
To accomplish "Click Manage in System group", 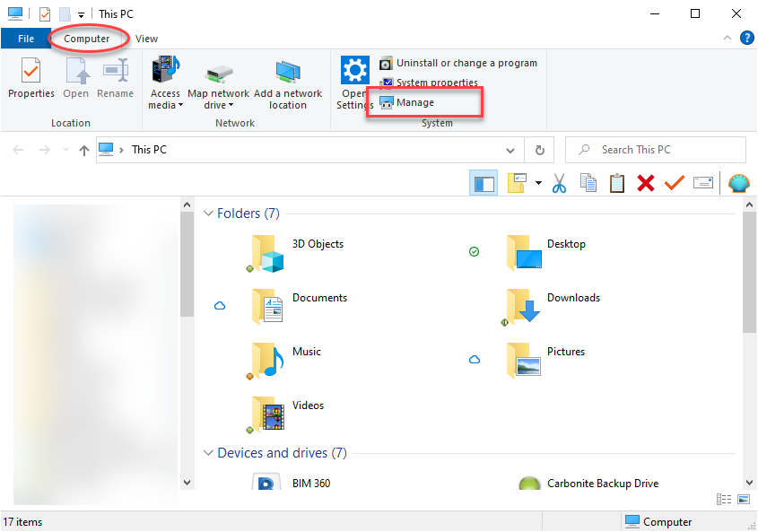I will pos(407,102).
